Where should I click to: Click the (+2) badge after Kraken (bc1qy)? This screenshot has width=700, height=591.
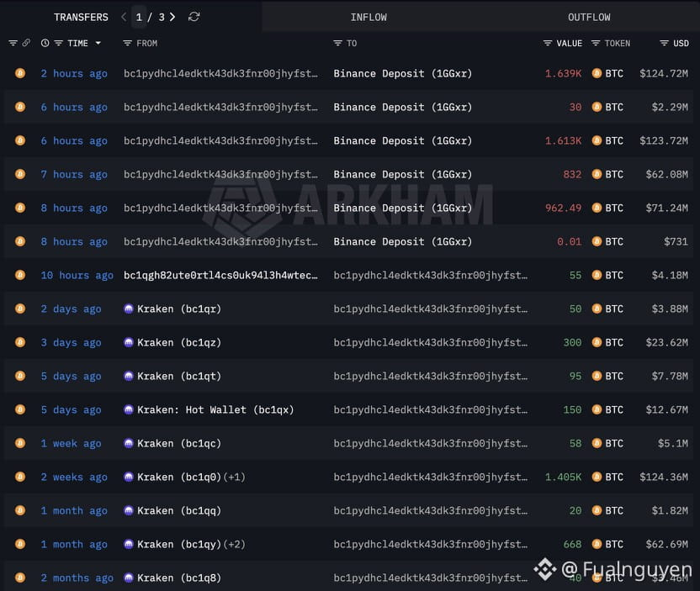[x=234, y=544]
